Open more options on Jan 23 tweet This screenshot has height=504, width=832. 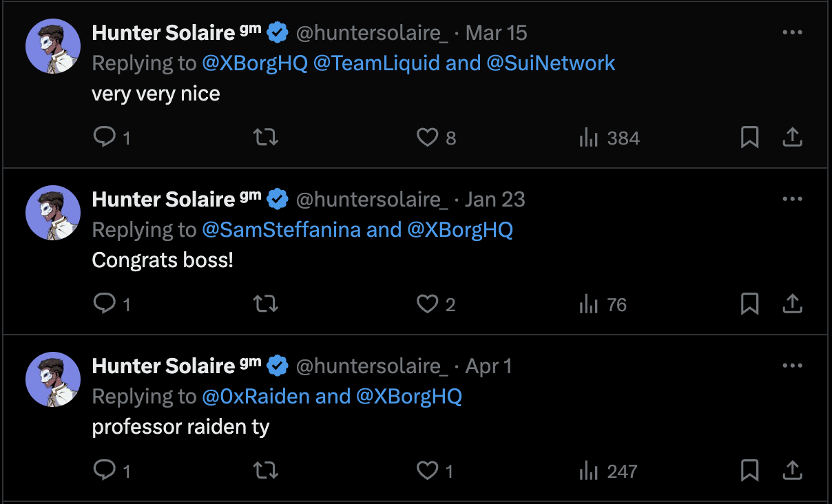pyautogui.click(x=793, y=199)
